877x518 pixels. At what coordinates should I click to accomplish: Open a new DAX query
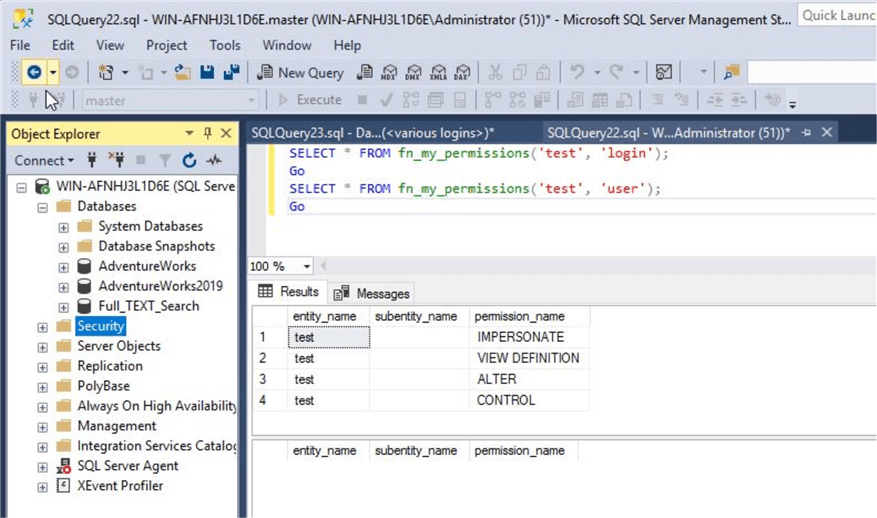(x=463, y=72)
